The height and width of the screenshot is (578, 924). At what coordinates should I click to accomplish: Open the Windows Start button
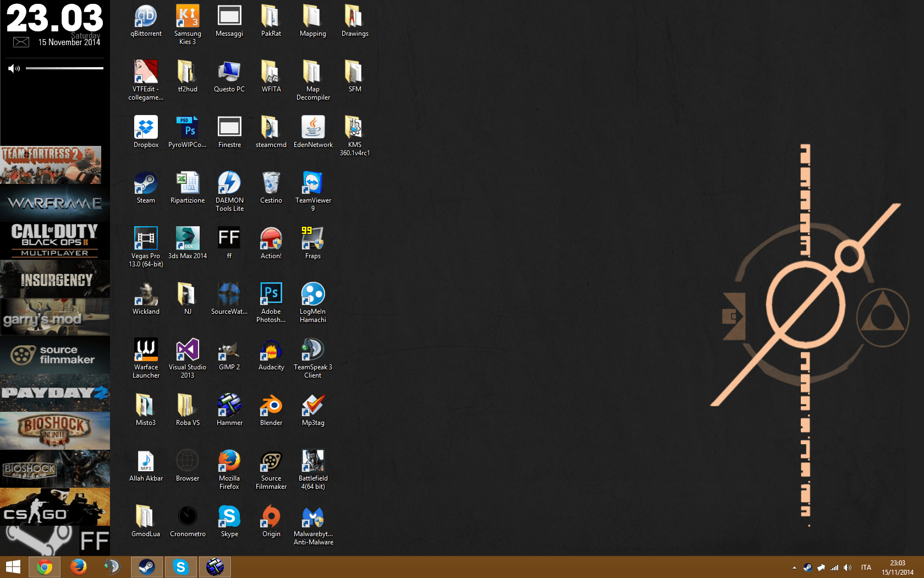tap(13, 567)
